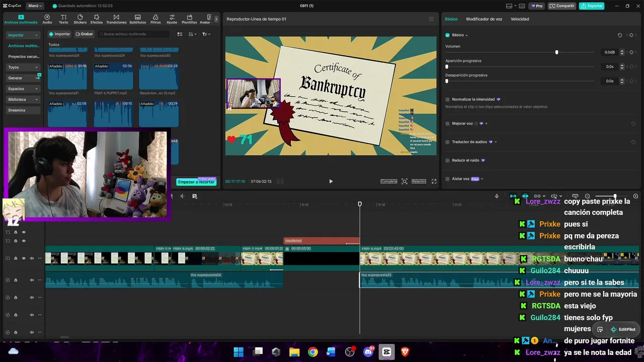
Task: Open the Subtítulos panel
Action: point(138,19)
